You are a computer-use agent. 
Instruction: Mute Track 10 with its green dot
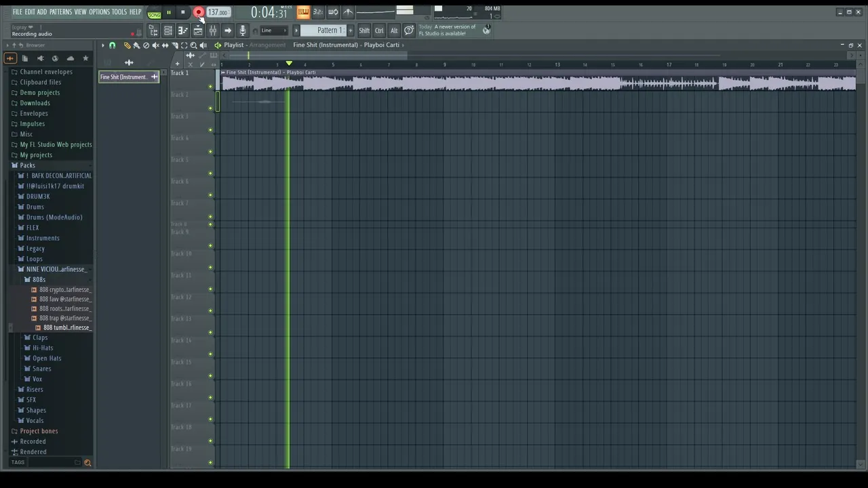(210, 267)
